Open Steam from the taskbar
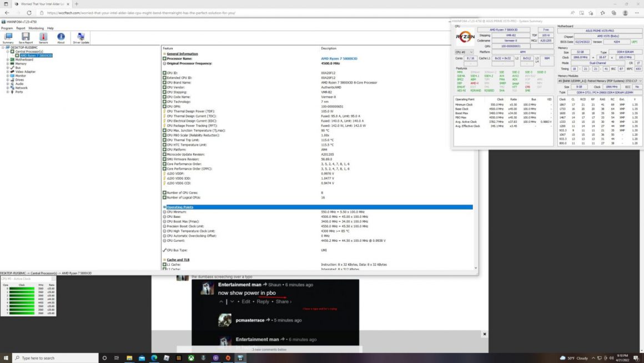 click(203, 357)
